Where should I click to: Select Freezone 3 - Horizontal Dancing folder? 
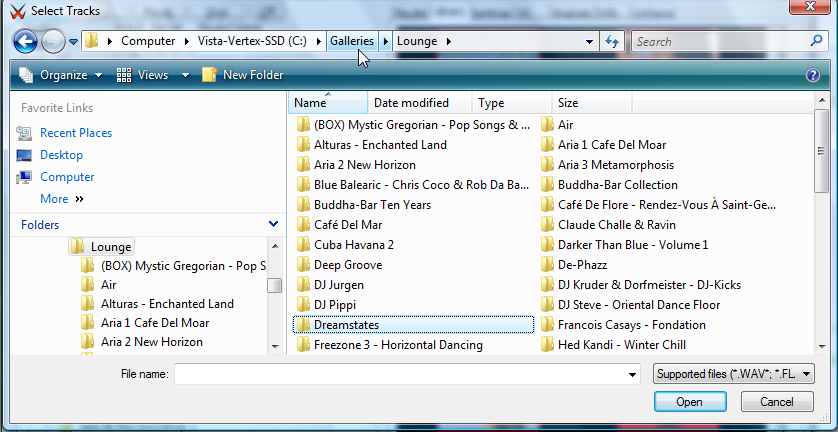point(390,345)
